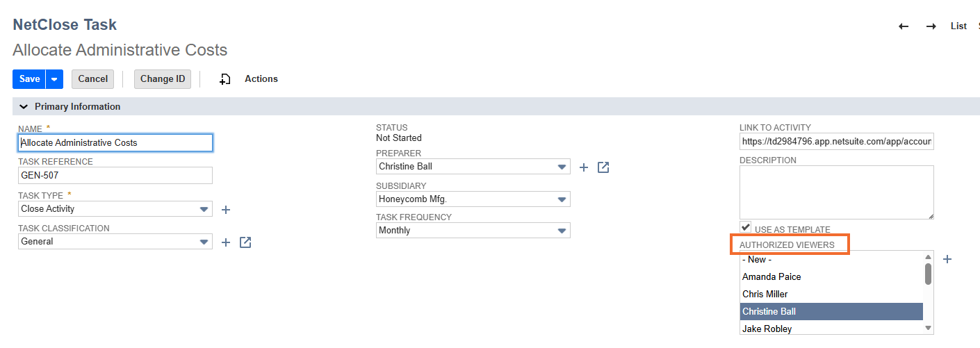This screenshot has width=980, height=348.
Task: Toggle the Use As Template checkbox
Action: pyautogui.click(x=746, y=227)
